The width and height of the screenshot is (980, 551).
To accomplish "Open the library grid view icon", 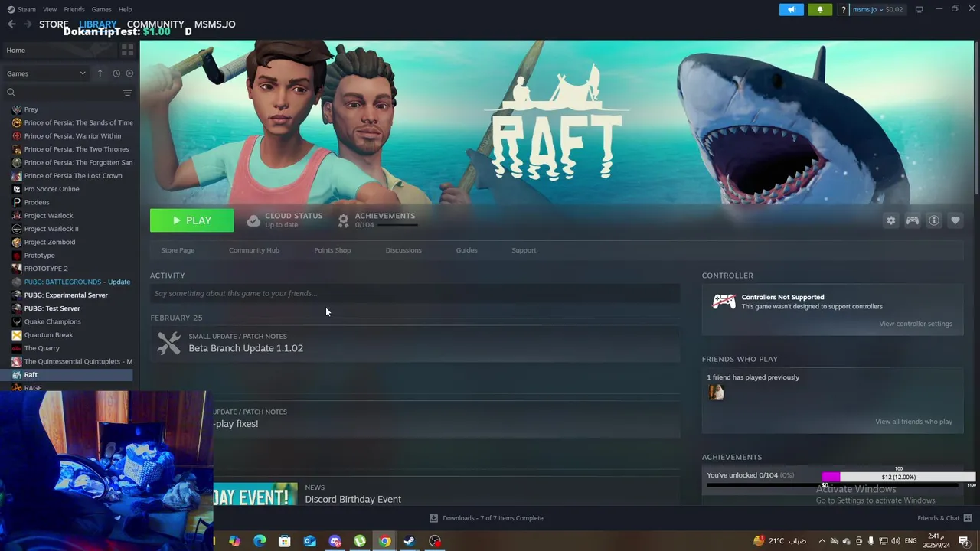I will 127,50.
